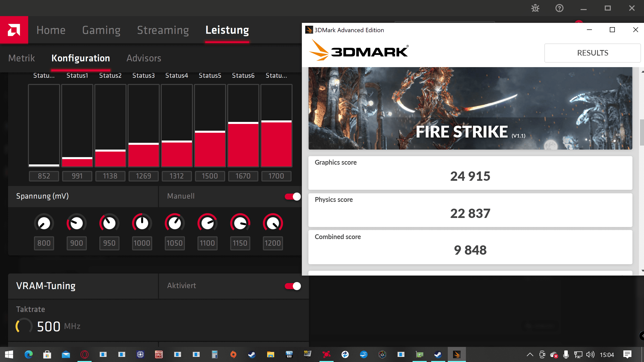Toggle the VRAM-Tuning Aktiviert switch
This screenshot has height=362, width=644.
coord(293,286)
